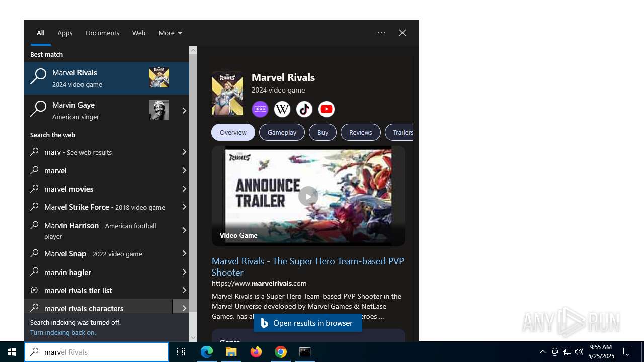This screenshot has height=362, width=644.
Task: Expand the Marvel Strike Force arrow
Action: (x=184, y=207)
